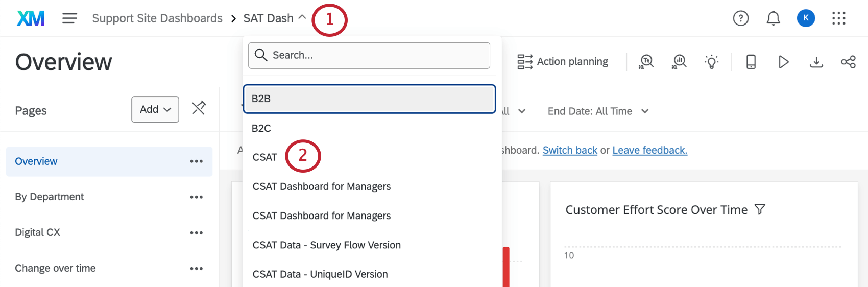Open the help question mark icon
This screenshot has height=287, width=868.
(x=740, y=18)
